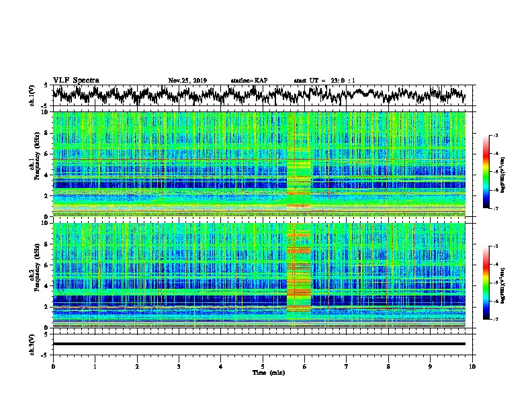
Task: Click the "-7" label on the ch.2 color scale
Action: point(495,319)
